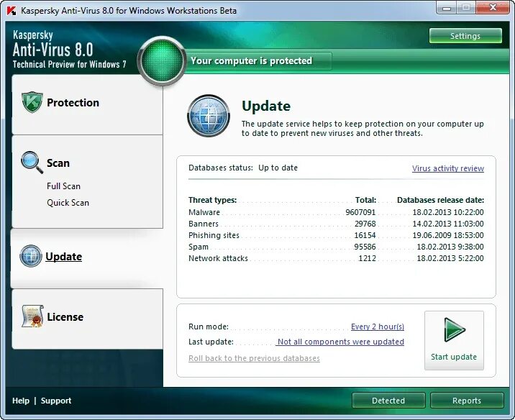Click the magnifying glass Scan icon
The width and height of the screenshot is (515, 420).
[32, 162]
